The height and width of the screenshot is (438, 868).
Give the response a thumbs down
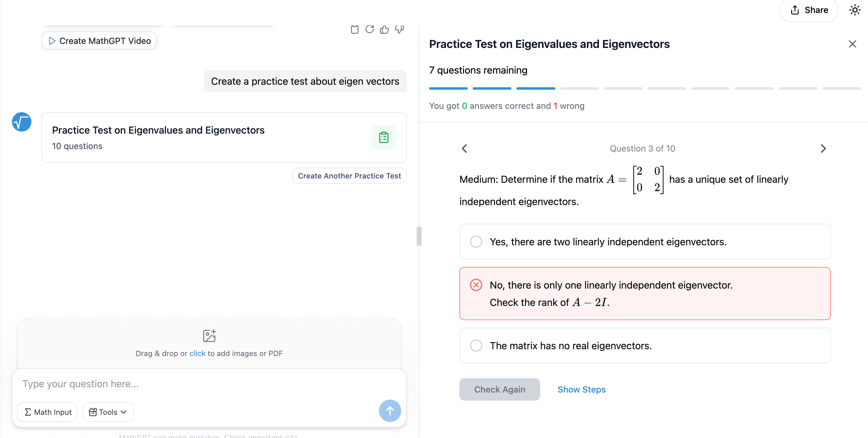tap(399, 30)
